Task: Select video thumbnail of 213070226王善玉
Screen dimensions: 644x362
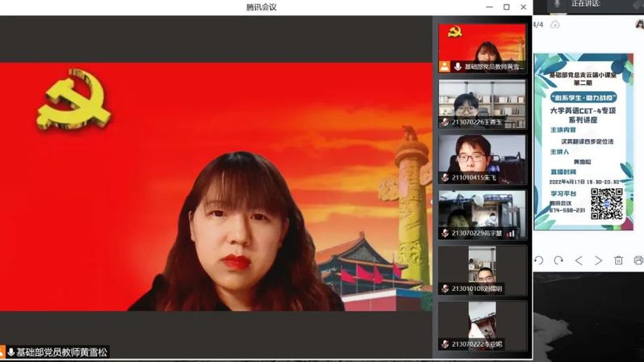Action: pyautogui.click(x=482, y=103)
